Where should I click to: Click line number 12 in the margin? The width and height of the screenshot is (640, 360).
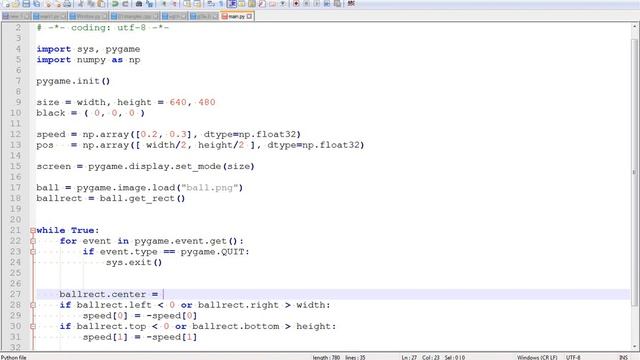pyautogui.click(x=16, y=134)
